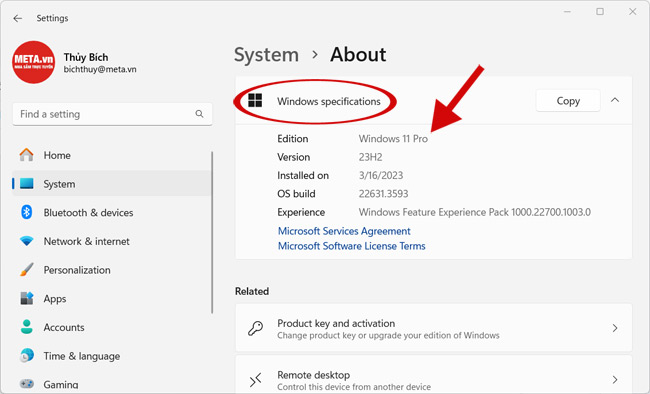The width and height of the screenshot is (650, 394).
Task: Click the Windows 11 Pro edition value
Action: click(x=393, y=139)
